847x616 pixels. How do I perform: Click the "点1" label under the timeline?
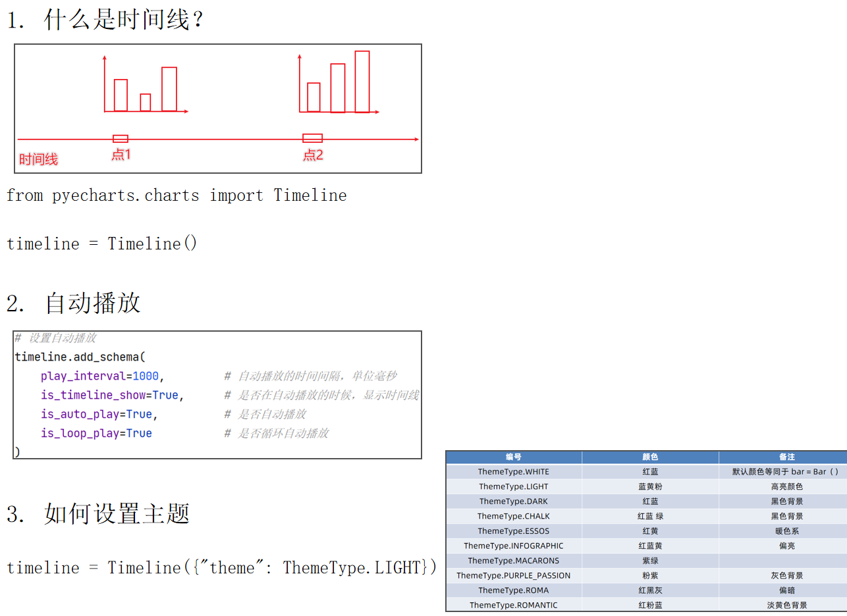coord(121,155)
